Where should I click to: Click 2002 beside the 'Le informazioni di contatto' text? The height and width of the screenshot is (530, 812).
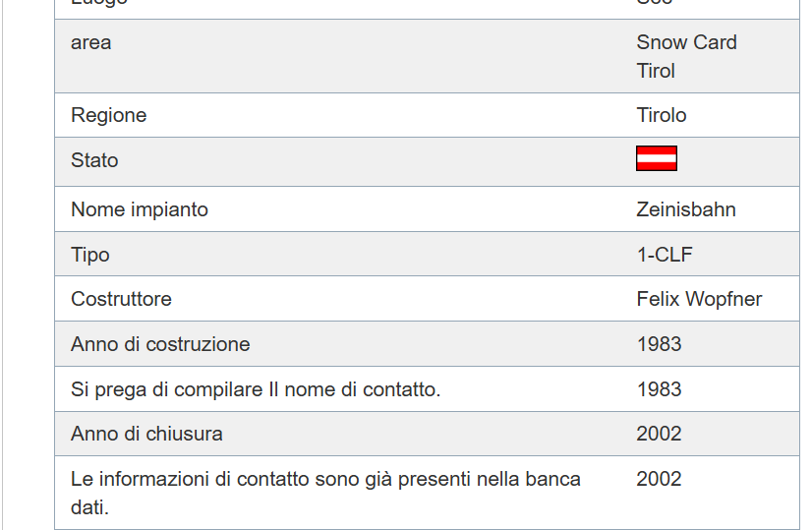pos(659,479)
